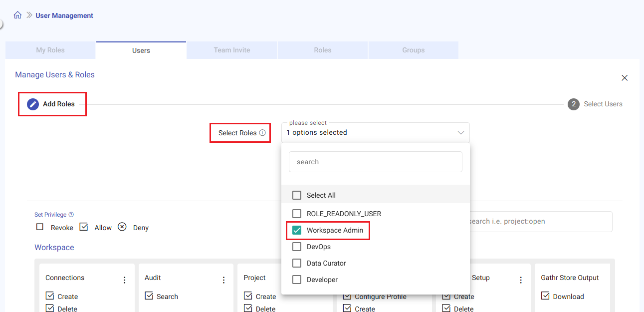
Task: Check the Data Curator role option
Action: [297, 263]
